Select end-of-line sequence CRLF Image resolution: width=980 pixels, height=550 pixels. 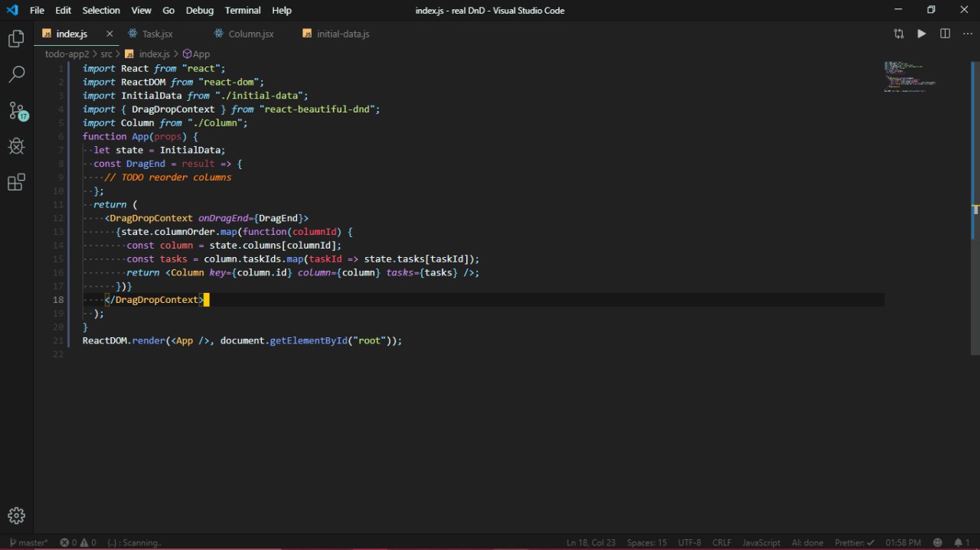point(721,542)
